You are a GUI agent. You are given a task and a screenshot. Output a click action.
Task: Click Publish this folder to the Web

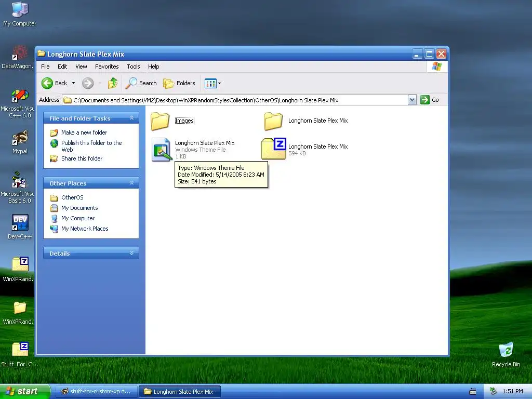[91, 146]
